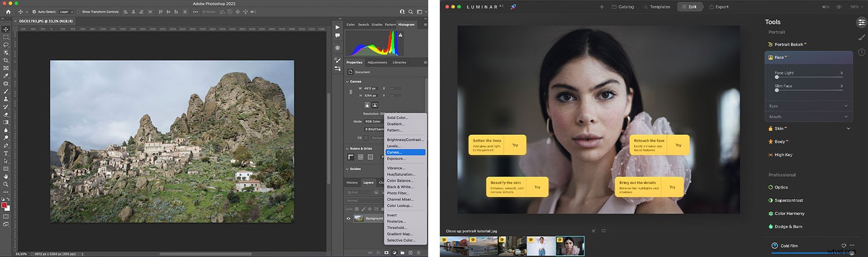Expand the Guides section

pyautogui.click(x=347, y=169)
